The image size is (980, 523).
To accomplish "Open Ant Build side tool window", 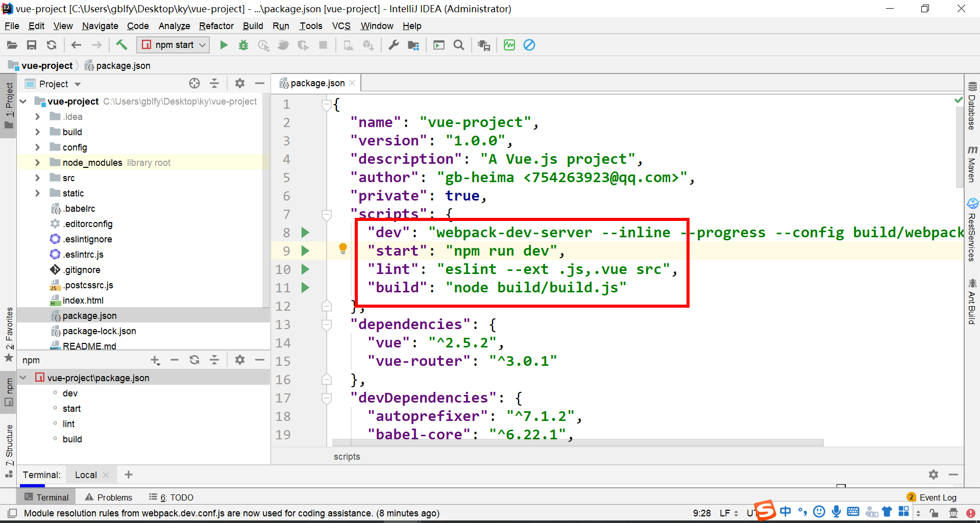I will pos(972,301).
